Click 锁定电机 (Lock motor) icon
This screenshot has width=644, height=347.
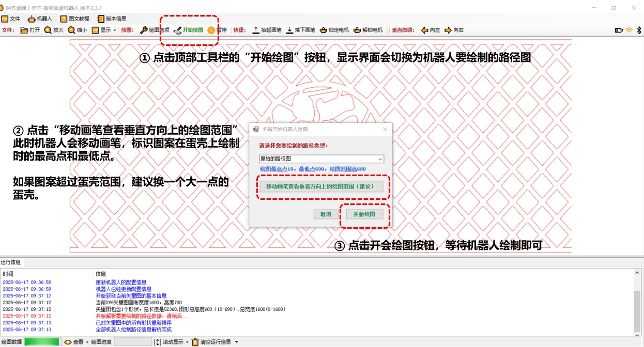pos(324,30)
